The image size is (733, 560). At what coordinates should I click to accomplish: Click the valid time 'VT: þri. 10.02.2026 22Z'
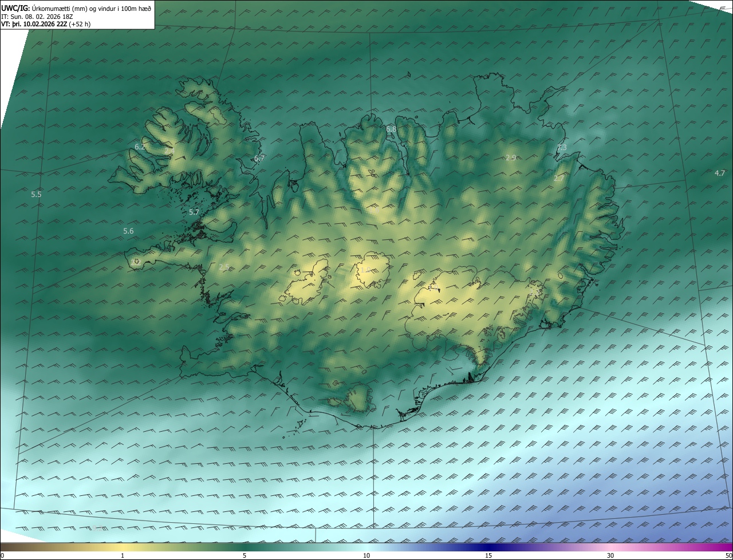coord(34,23)
